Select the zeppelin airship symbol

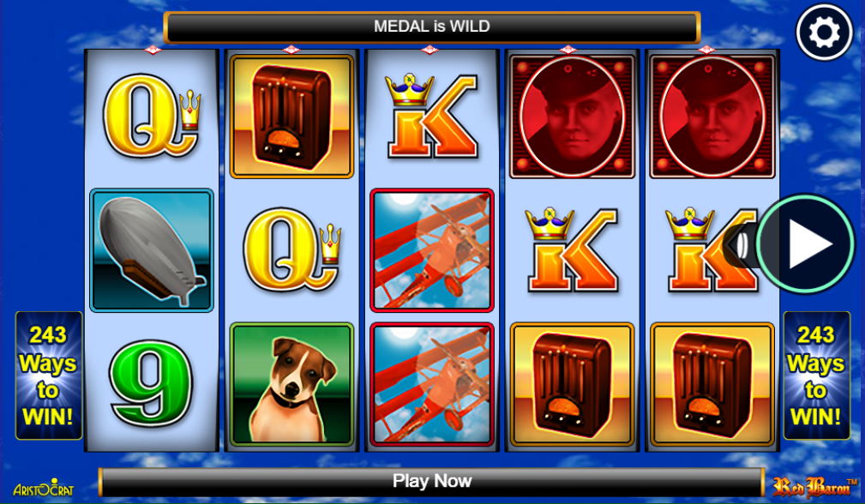click(x=152, y=250)
